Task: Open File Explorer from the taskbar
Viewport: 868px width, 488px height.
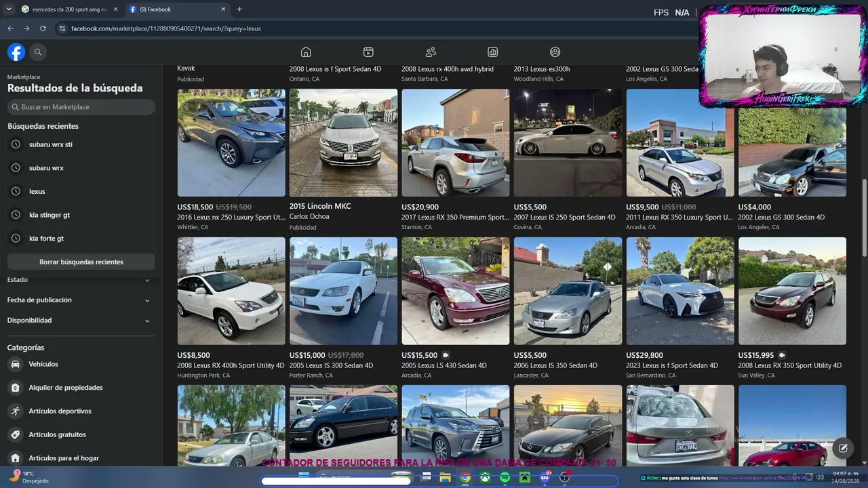Action: [446, 478]
